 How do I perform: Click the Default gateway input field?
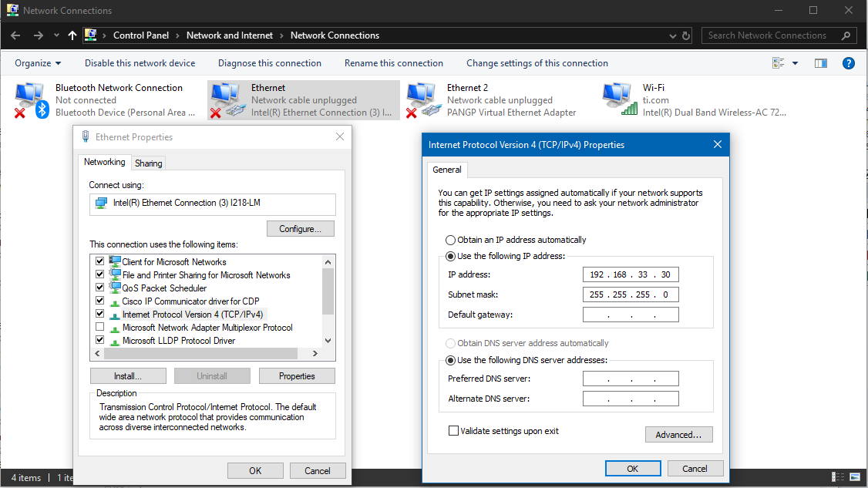pyautogui.click(x=631, y=315)
